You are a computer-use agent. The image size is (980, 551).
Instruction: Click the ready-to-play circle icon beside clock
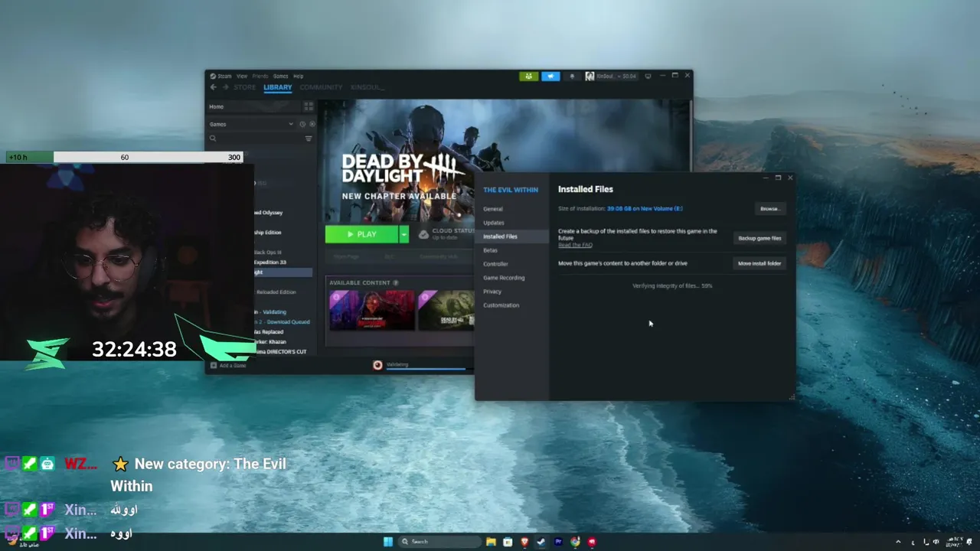pyautogui.click(x=312, y=124)
